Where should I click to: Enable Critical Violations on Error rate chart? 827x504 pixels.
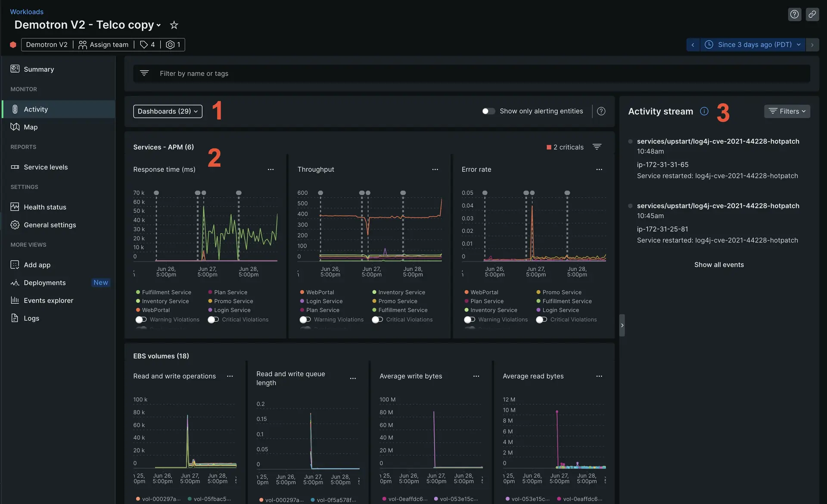(x=541, y=320)
